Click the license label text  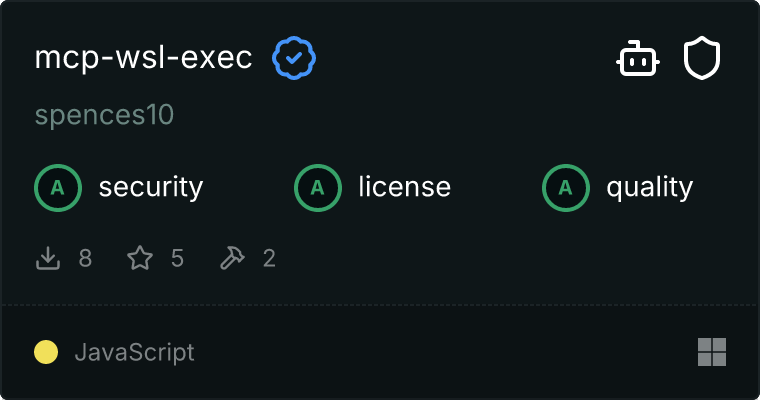click(x=404, y=187)
